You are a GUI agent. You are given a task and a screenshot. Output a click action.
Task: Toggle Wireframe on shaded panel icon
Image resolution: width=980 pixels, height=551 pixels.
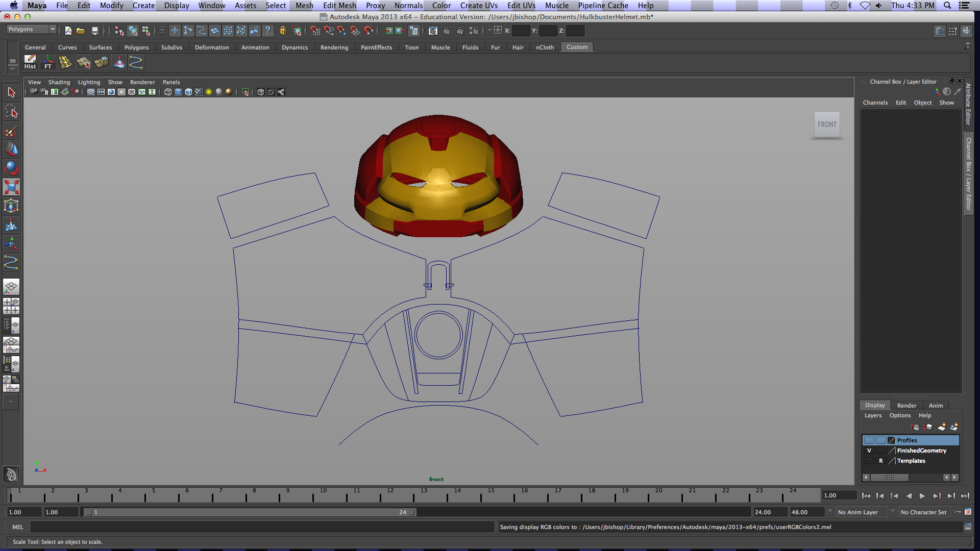[x=188, y=92]
